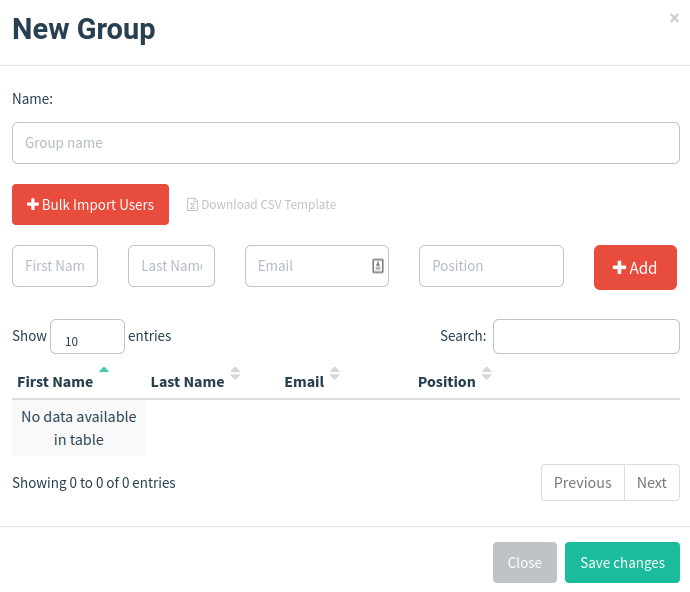Sort table by Position column
Viewport: 690px width, 592px height.
coord(447,382)
